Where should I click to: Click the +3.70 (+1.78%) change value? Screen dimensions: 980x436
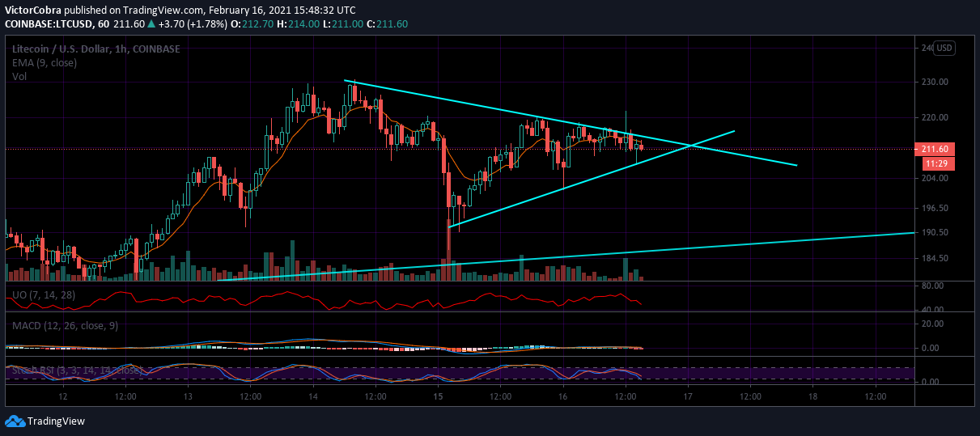(193, 24)
